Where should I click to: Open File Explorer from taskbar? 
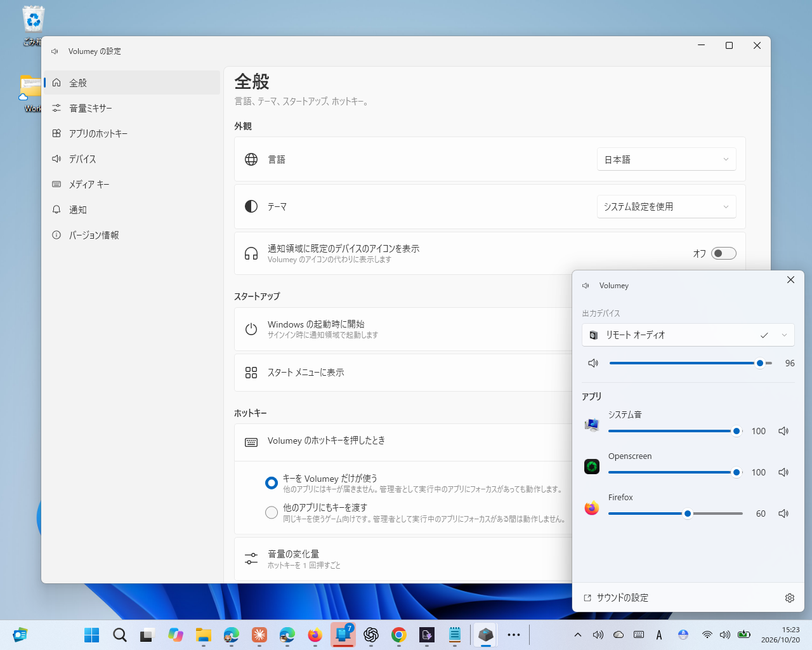(x=204, y=635)
